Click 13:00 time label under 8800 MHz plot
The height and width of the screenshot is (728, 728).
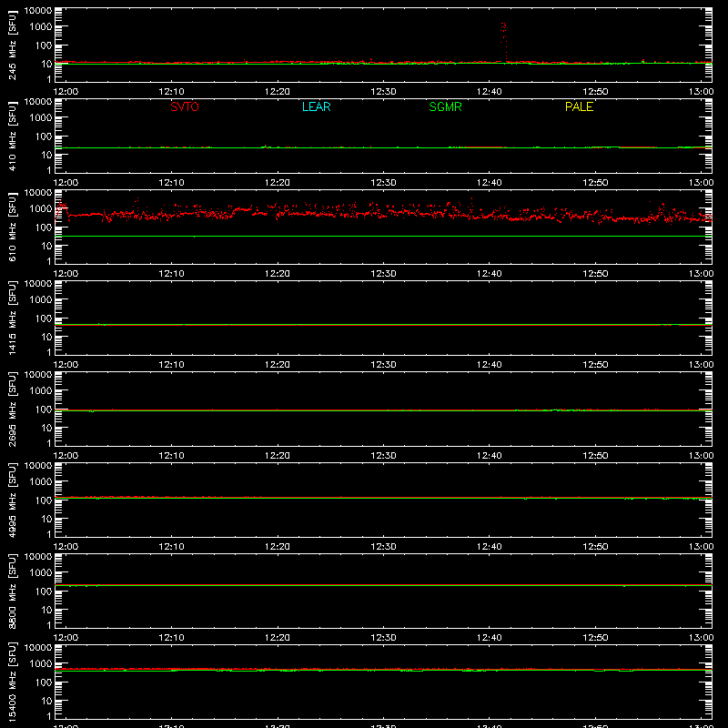[x=701, y=638]
